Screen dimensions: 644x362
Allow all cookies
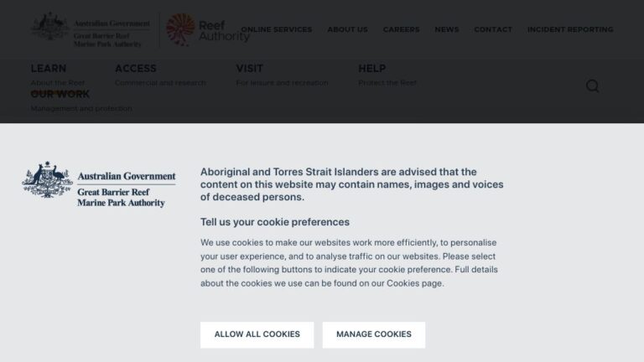(257, 334)
